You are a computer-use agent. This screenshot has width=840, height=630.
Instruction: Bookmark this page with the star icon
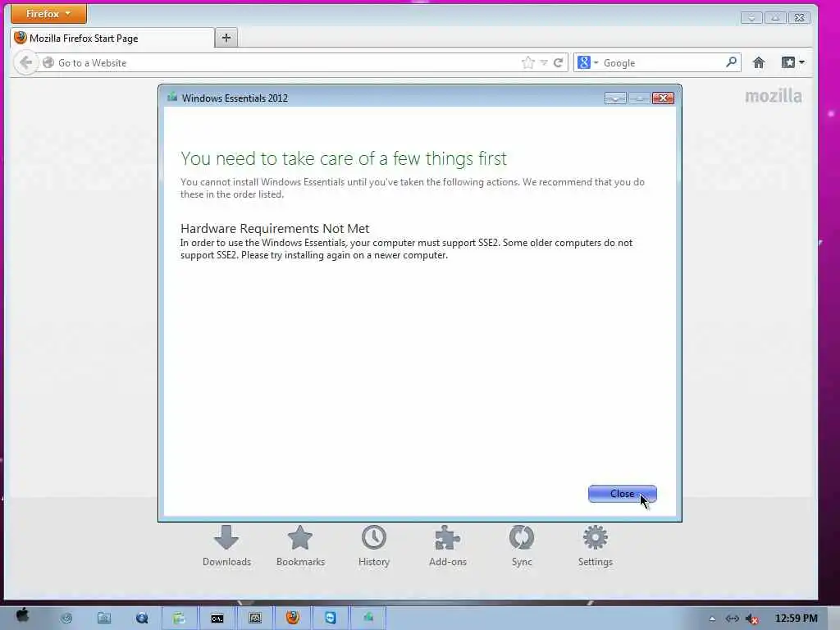click(x=527, y=62)
